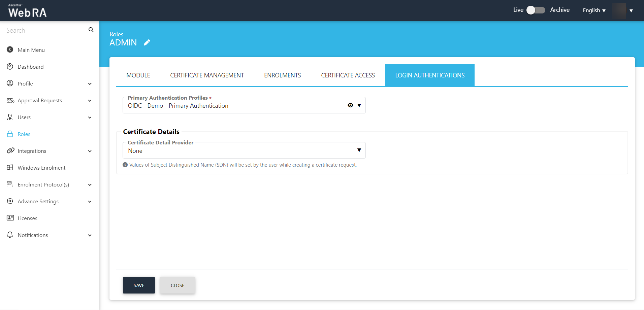The image size is (644, 310).
Task: Click the search magnifier icon
Action: (91, 30)
